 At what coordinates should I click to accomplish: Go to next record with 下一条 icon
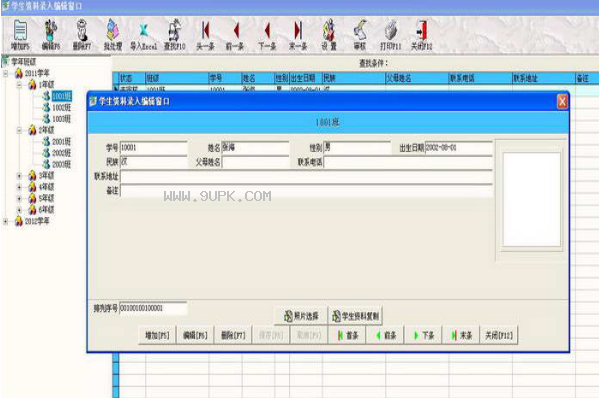267,35
